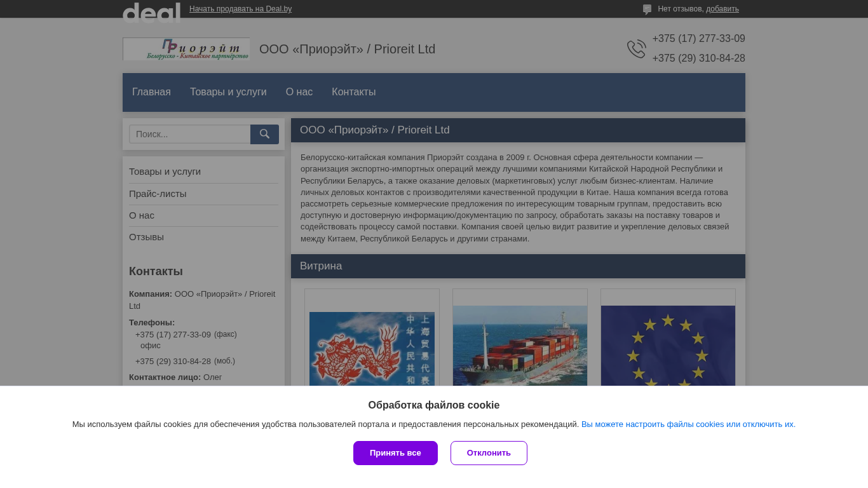Select Отзывы in sidebar menu

pos(146,237)
